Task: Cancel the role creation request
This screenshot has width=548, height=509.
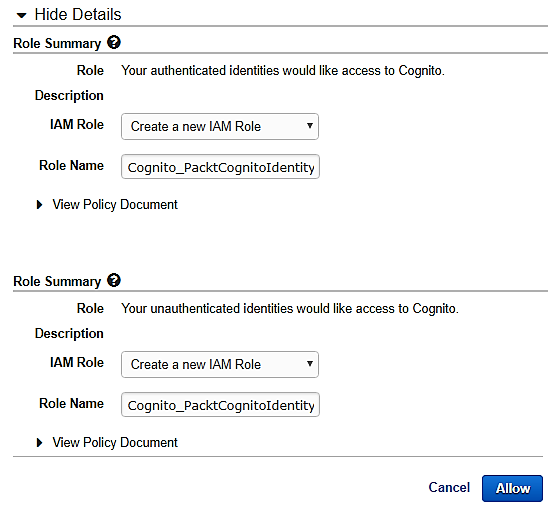Action: pyautogui.click(x=449, y=487)
